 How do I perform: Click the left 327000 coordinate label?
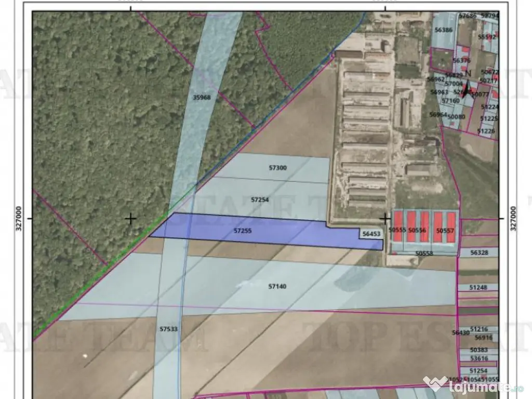[x=19, y=219]
